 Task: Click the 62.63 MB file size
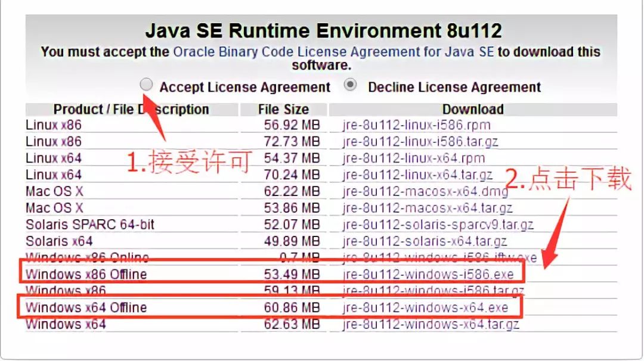tap(292, 324)
